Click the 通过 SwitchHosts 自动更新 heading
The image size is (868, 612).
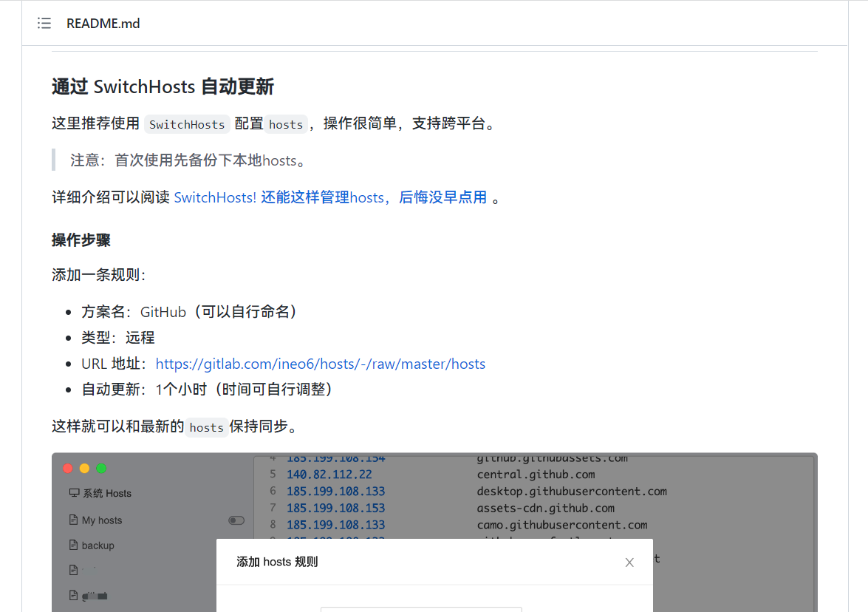point(163,87)
